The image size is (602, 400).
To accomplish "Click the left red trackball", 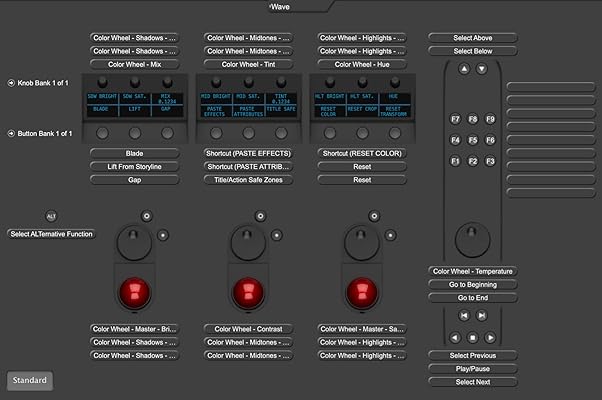I will pos(134,293).
